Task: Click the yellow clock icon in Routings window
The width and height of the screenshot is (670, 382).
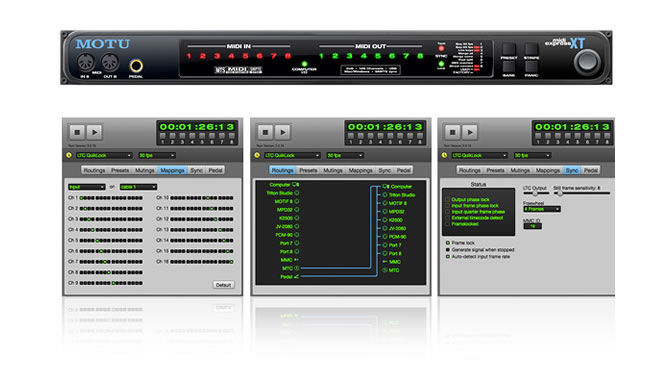Action: point(257,155)
